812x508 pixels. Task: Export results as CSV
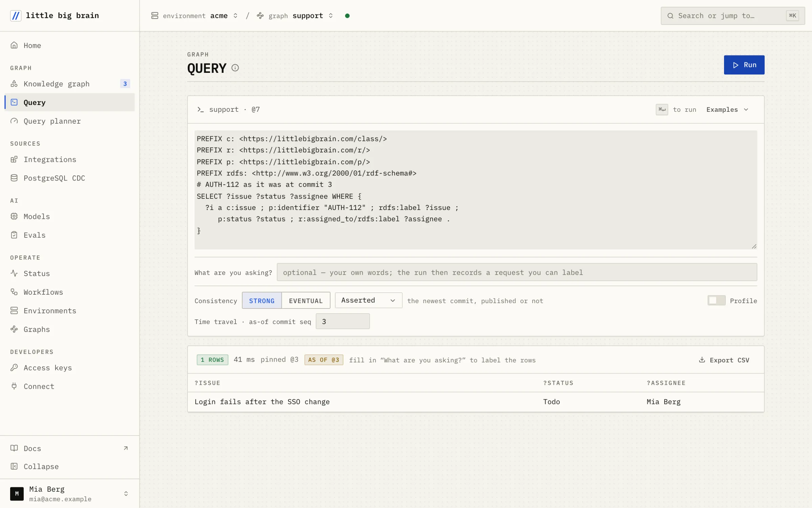click(x=724, y=360)
